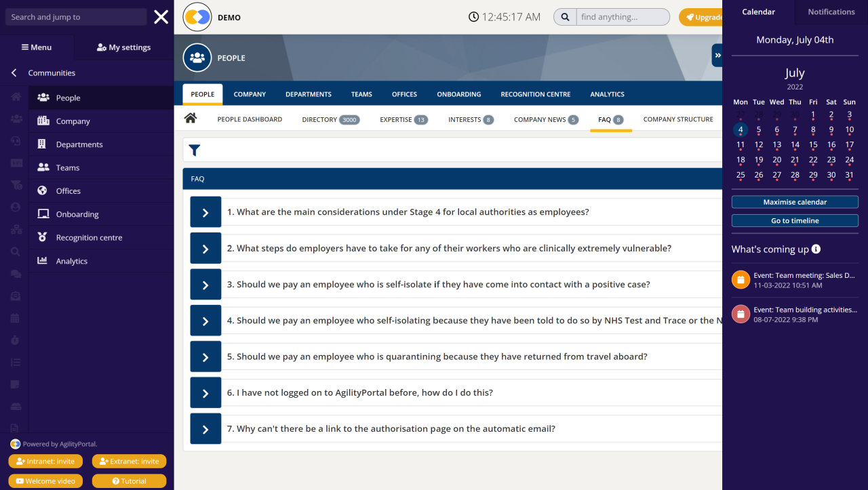Click the find anything search field
This screenshot has height=490, width=868.
(x=620, y=16)
